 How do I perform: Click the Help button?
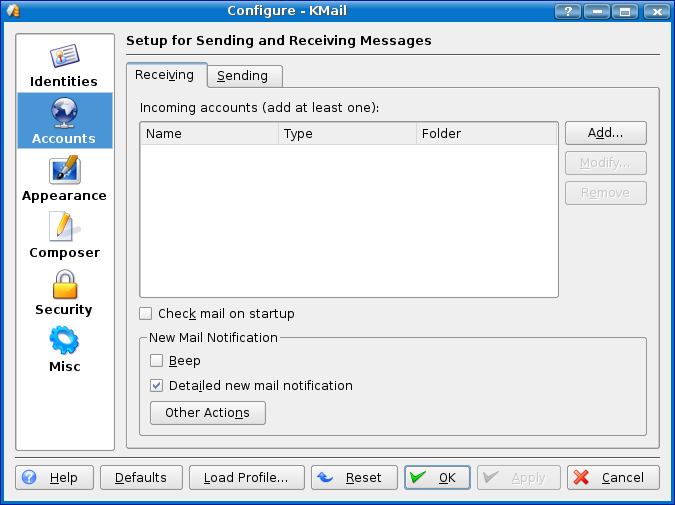pos(54,477)
